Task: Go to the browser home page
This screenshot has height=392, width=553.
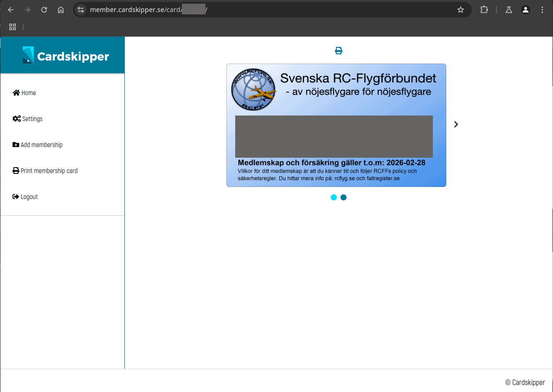Action: click(x=61, y=10)
